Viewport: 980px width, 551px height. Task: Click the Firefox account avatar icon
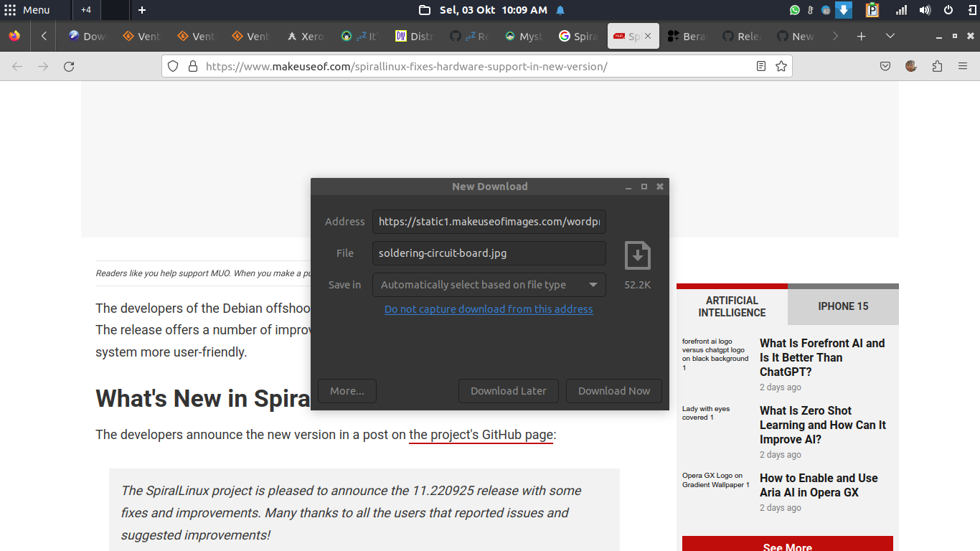pos(910,66)
